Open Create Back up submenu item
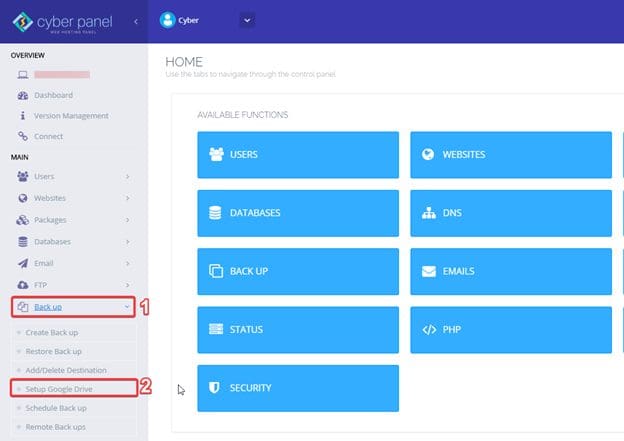The image size is (624, 441). [x=53, y=332]
